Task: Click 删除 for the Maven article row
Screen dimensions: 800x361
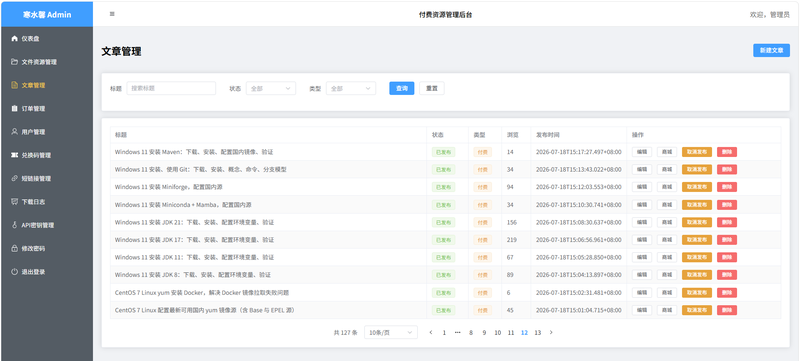Action: pyautogui.click(x=727, y=152)
